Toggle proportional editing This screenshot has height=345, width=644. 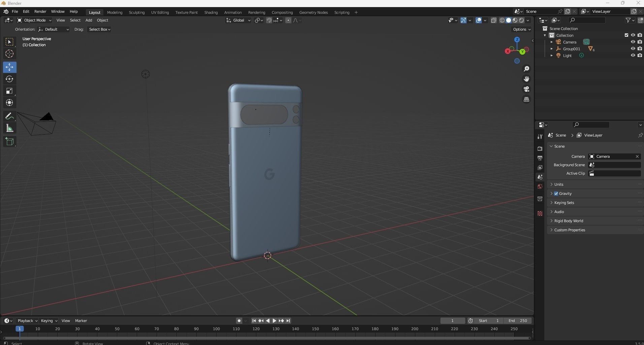coord(288,20)
